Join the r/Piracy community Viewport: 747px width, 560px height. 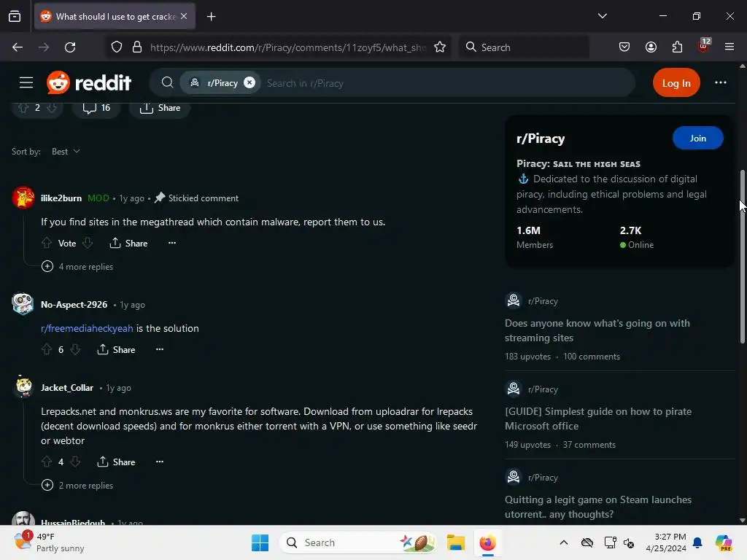(x=697, y=138)
